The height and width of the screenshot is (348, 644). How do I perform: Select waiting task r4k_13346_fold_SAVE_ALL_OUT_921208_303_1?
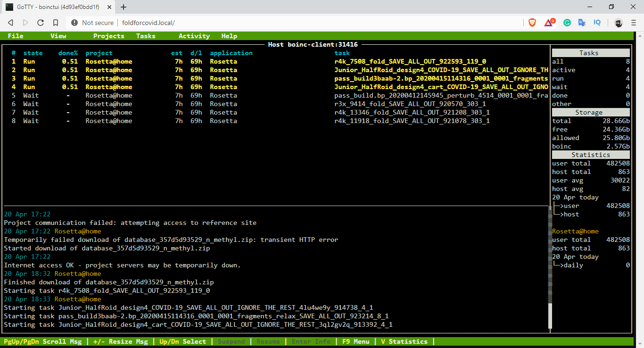pos(276,112)
